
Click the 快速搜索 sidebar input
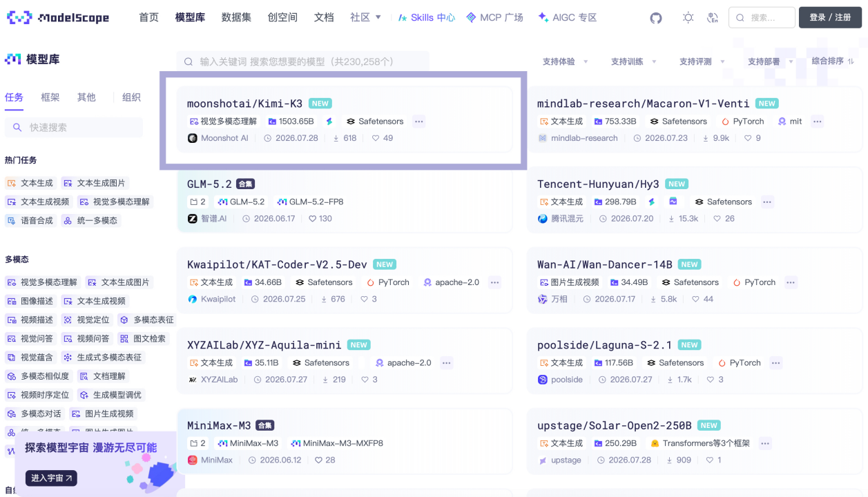coord(74,127)
